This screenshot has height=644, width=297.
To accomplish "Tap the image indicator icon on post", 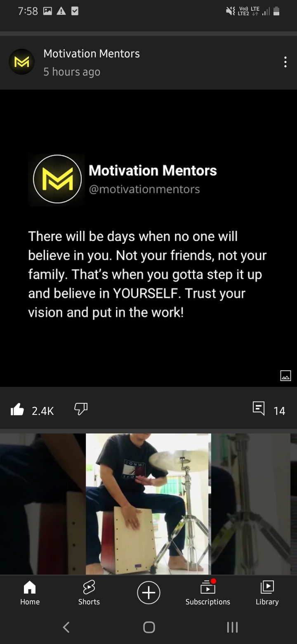I will coord(285,375).
